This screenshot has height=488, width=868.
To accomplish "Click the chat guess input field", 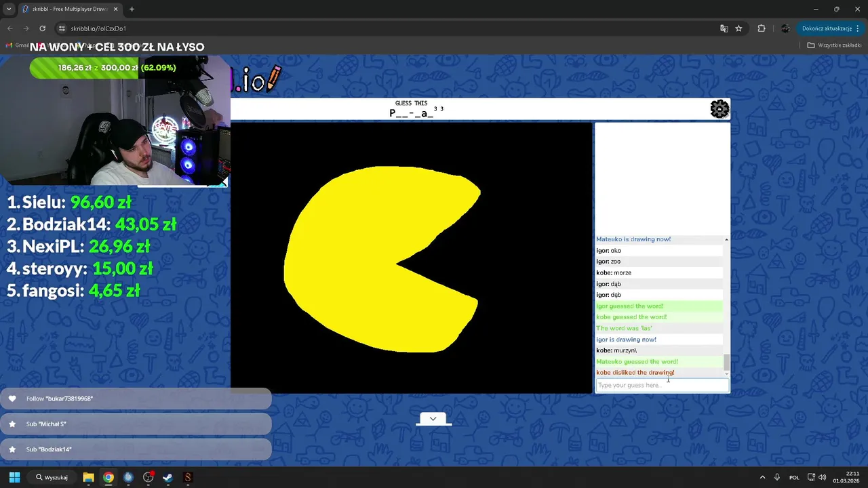I will click(x=662, y=385).
